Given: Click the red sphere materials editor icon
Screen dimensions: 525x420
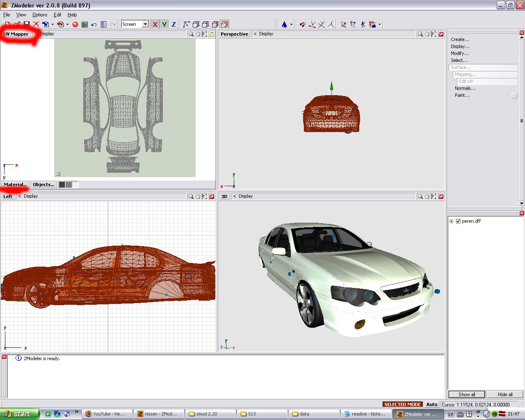Looking at the screenshot, I should pyautogui.click(x=75, y=25).
